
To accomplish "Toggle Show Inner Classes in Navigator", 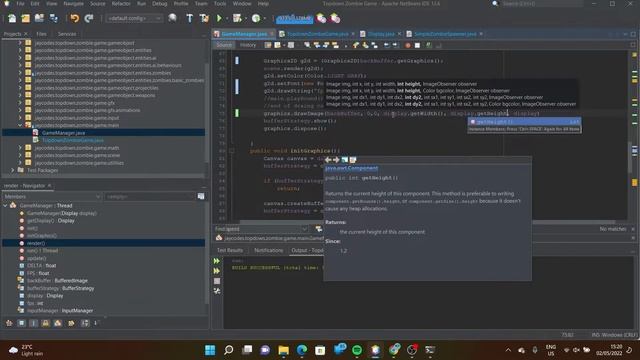I will coord(58,323).
